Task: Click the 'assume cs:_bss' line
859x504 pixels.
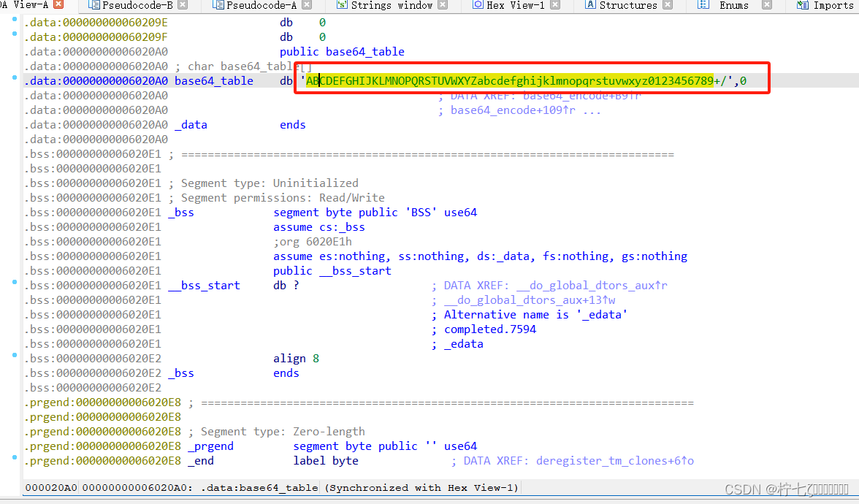Action: point(318,226)
